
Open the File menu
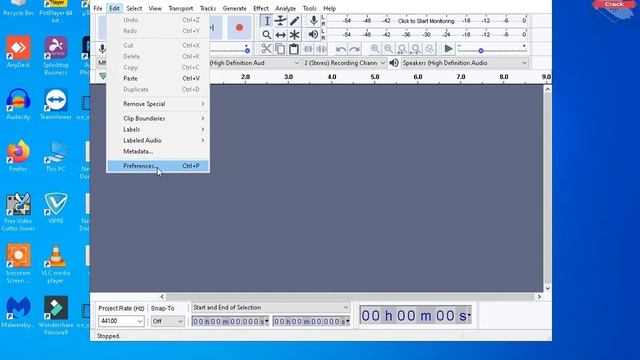(x=98, y=8)
